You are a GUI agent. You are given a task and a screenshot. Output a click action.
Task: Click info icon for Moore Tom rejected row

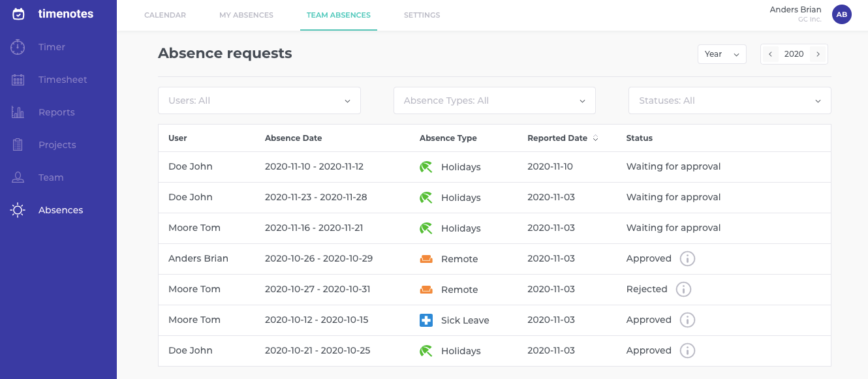point(683,289)
